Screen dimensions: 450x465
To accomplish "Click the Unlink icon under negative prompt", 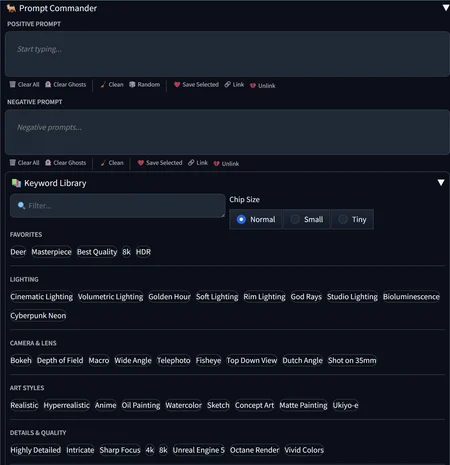I will (216, 164).
